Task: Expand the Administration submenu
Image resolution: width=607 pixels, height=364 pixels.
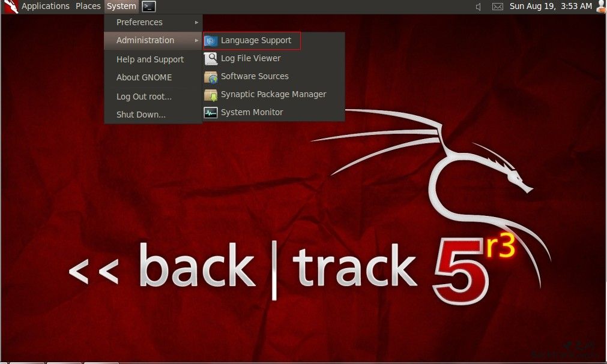Action: [145, 40]
